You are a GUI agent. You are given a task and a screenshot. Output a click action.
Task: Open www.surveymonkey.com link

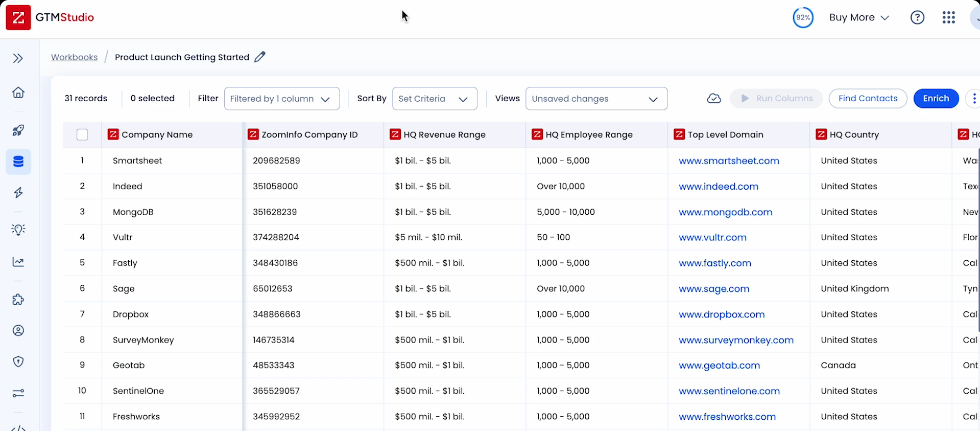click(736, 339)
